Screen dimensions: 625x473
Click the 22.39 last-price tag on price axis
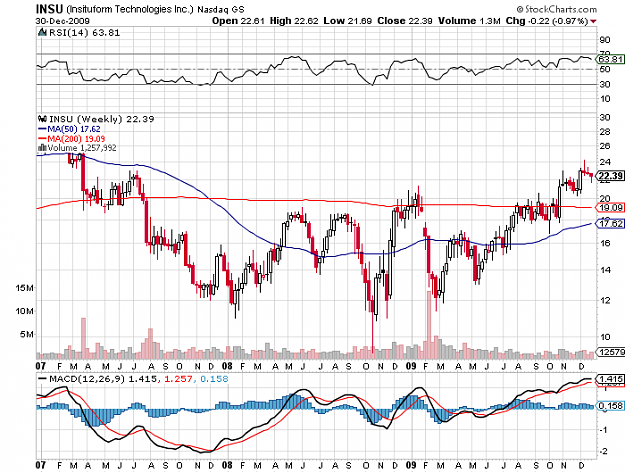[x=610, y=176]
